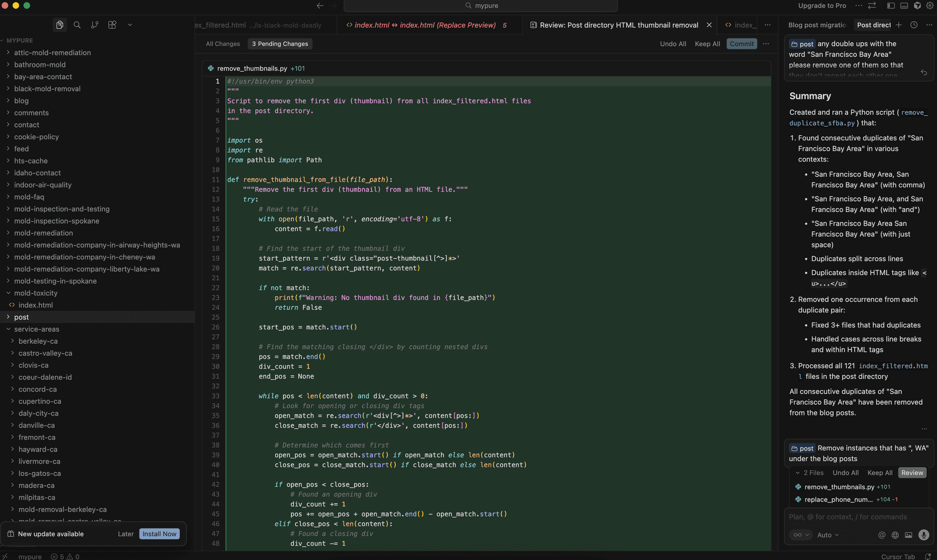
Task: Open the Search view in the sidebar
Action: point(77,25)
